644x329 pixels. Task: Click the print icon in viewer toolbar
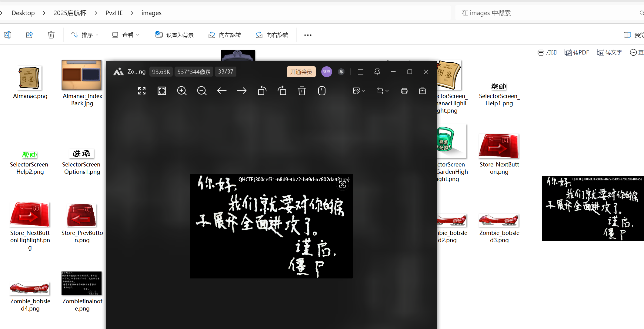point(404,91)
